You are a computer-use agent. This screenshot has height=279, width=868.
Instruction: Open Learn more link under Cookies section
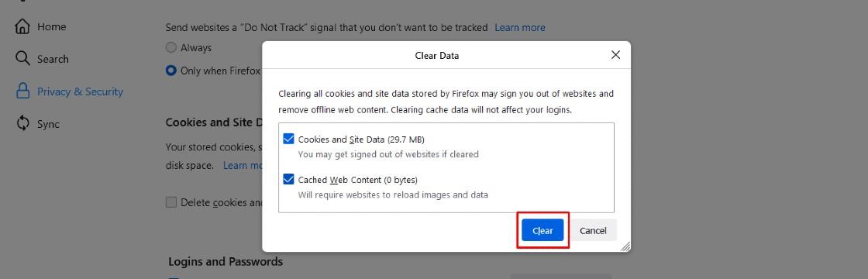[x=243, y=166]
